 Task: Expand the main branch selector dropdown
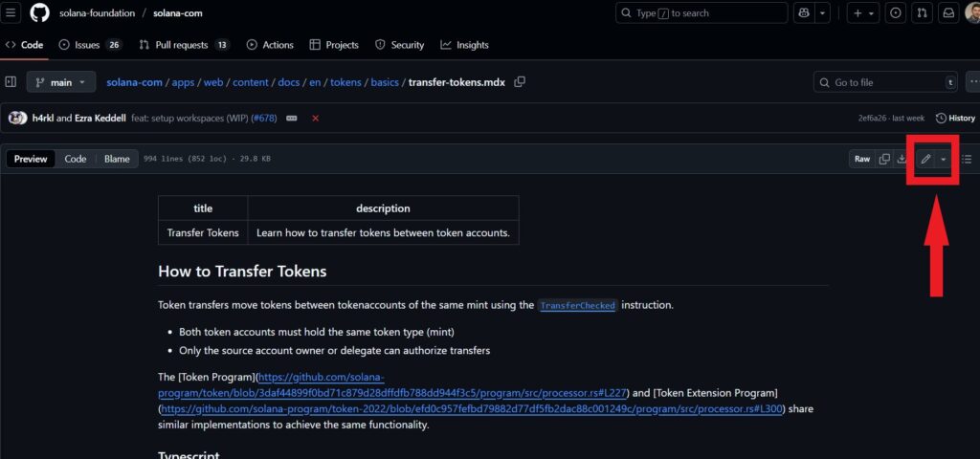pyautogui.click(x=61, y=82)
